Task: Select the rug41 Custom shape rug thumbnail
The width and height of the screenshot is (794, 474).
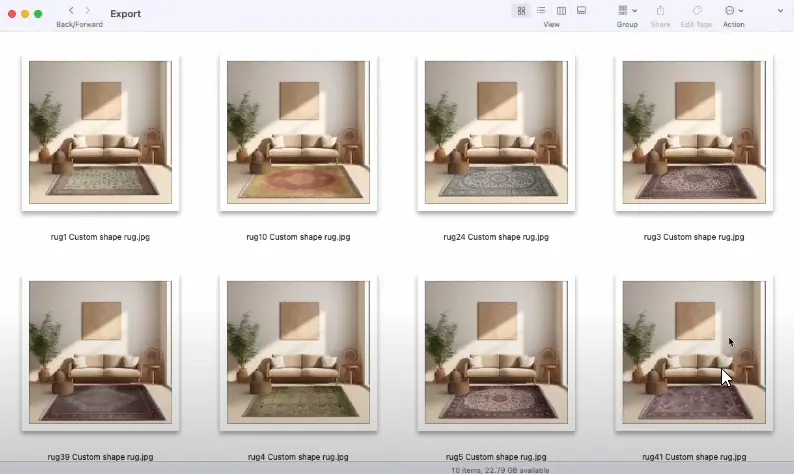Action: point(694,352)
